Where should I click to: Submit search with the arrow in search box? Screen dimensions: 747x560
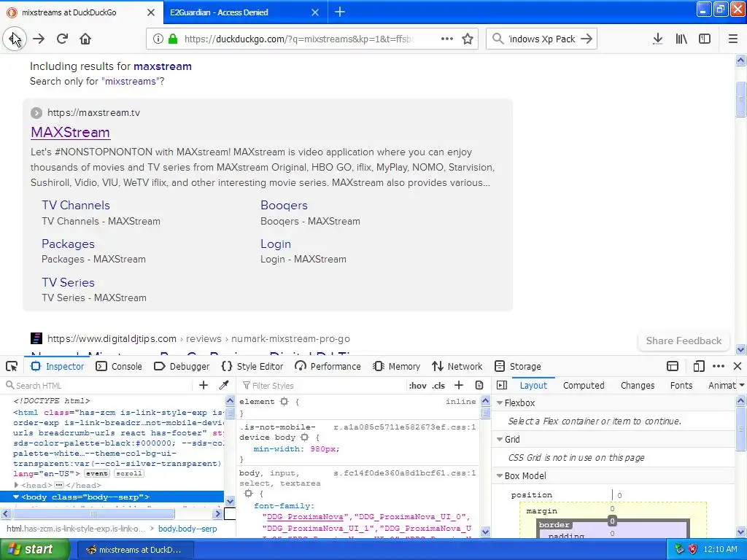[587, 39]
